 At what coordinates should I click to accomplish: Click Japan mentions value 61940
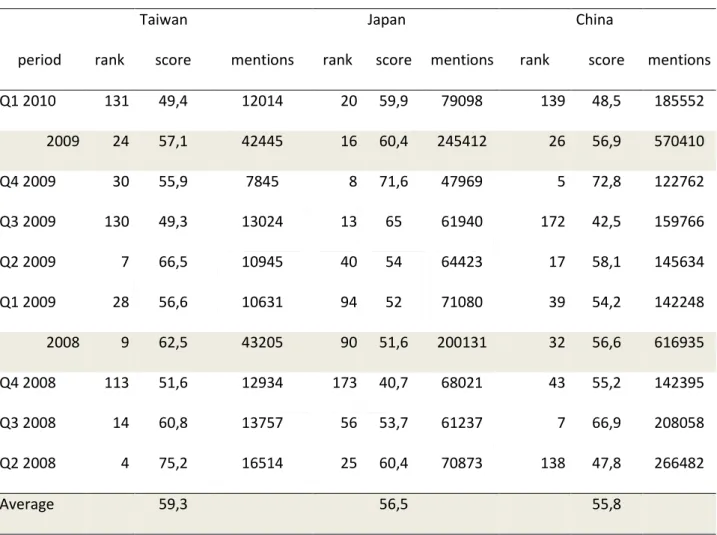tap(462, 222)
